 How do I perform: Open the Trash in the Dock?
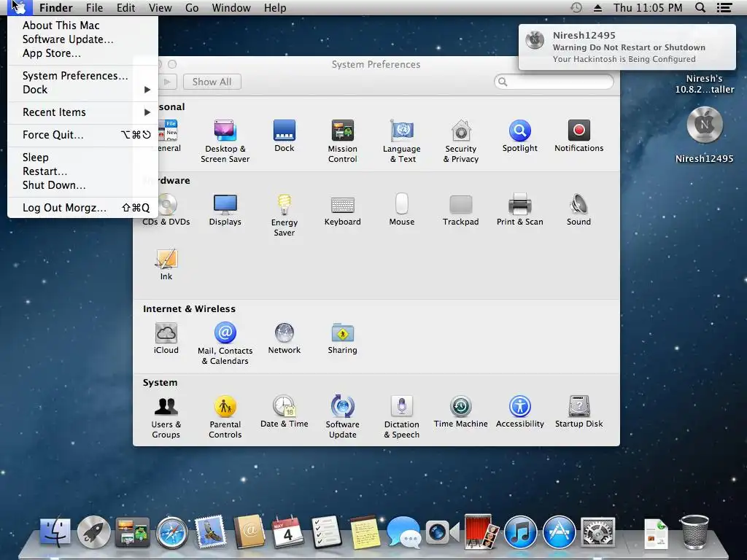pos(695,532)
